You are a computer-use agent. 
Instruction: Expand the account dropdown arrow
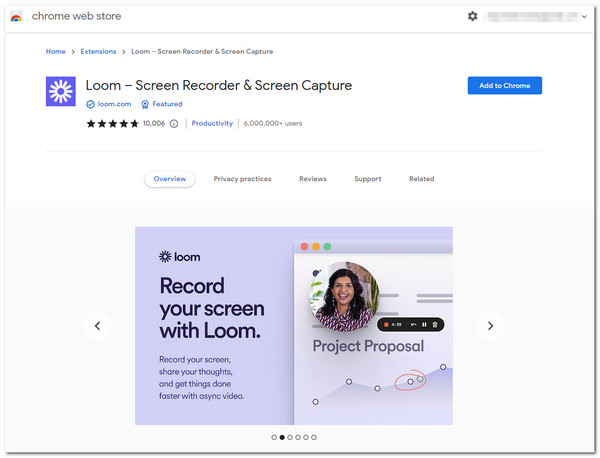click(x=584, y=16)
